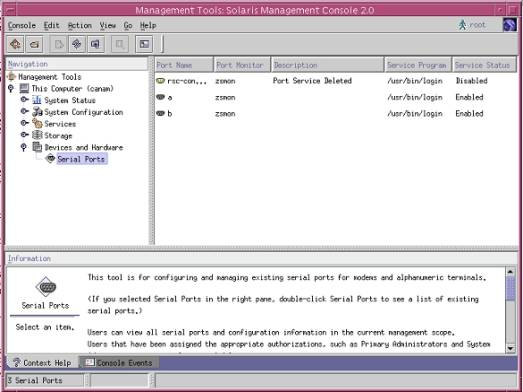Click the System Status chart icon
This screenshot has width=523, height=392.
tap(37, 100)
